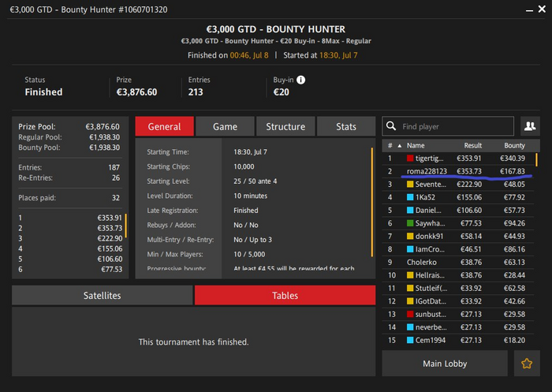Sort players by Name column
The width and height of the screenshot is (552, 392).
(x=416, y=145)
